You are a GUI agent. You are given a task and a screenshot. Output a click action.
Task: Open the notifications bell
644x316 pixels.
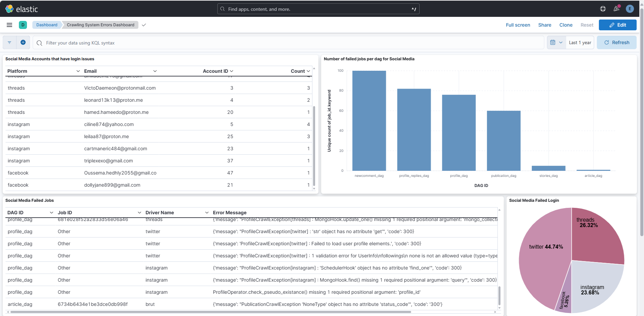click(617, 9)
